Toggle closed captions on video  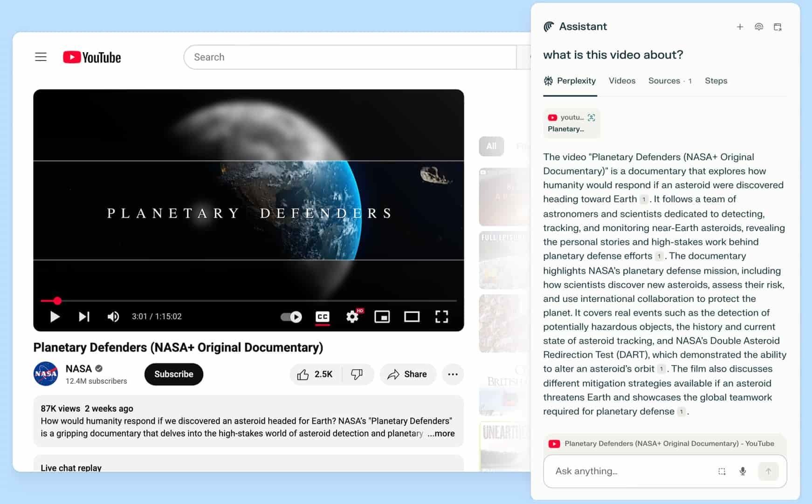coord(323,317)
